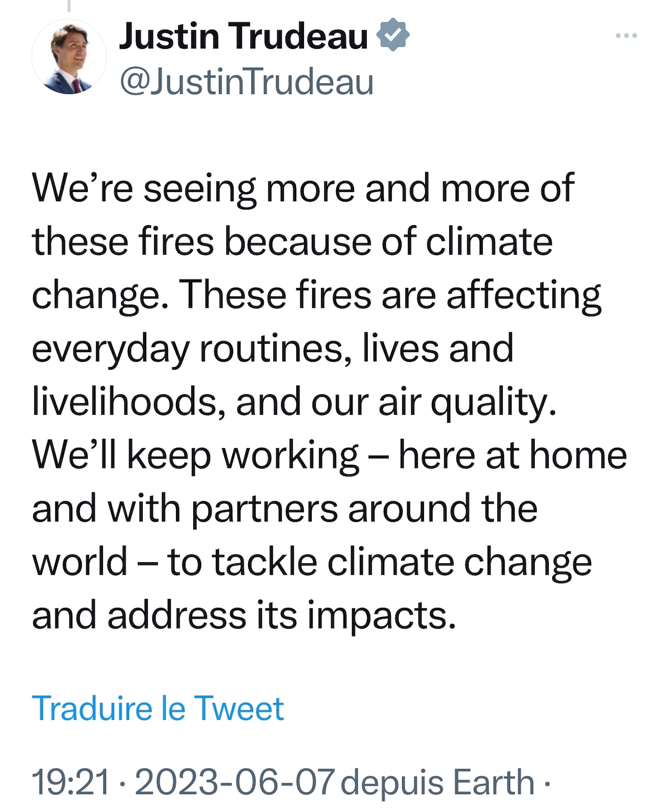Click the depuis Earth source label
The width and height of the screenshot is (672, 809).
click(x=437, y=782)
